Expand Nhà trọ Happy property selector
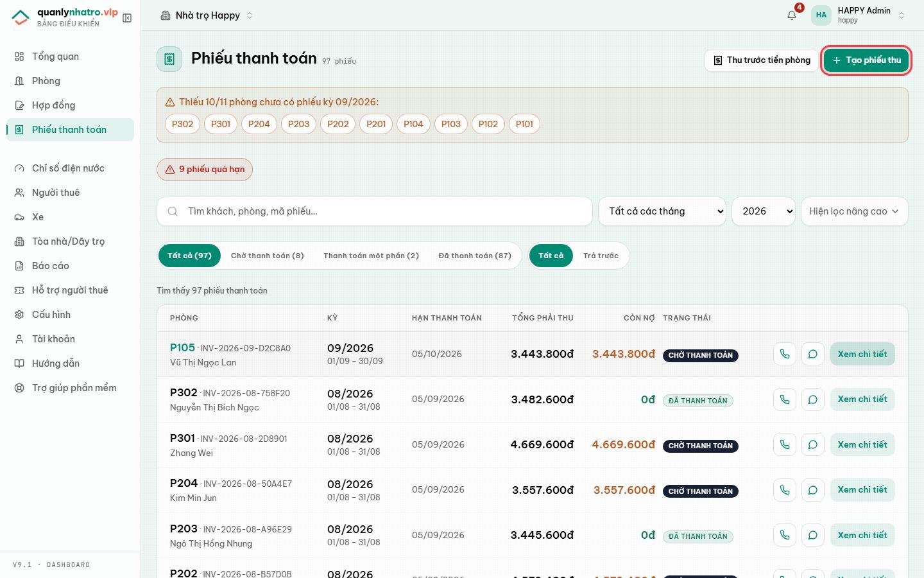 207,15
